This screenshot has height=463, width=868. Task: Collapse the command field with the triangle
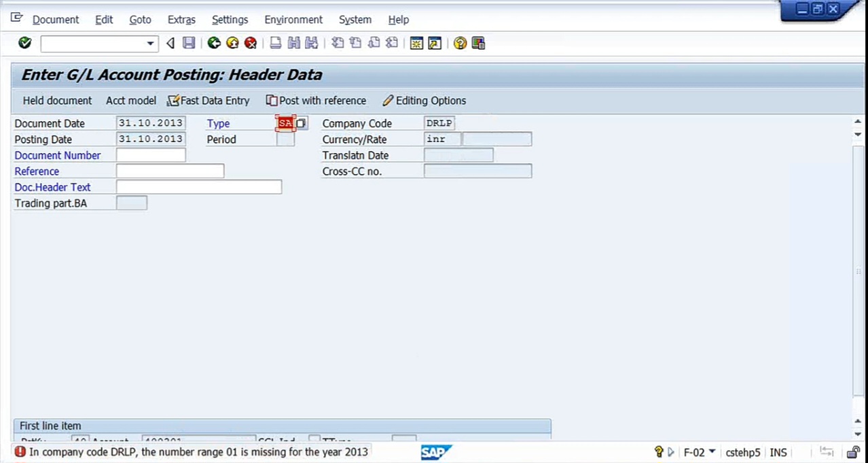[x=170, y=44]
